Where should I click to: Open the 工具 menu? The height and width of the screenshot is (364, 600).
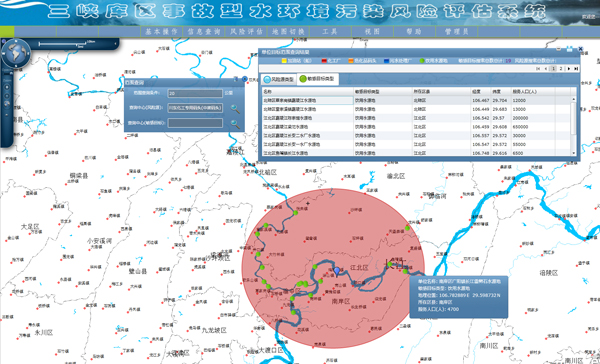pyautogui.click(x=330, y=31)
